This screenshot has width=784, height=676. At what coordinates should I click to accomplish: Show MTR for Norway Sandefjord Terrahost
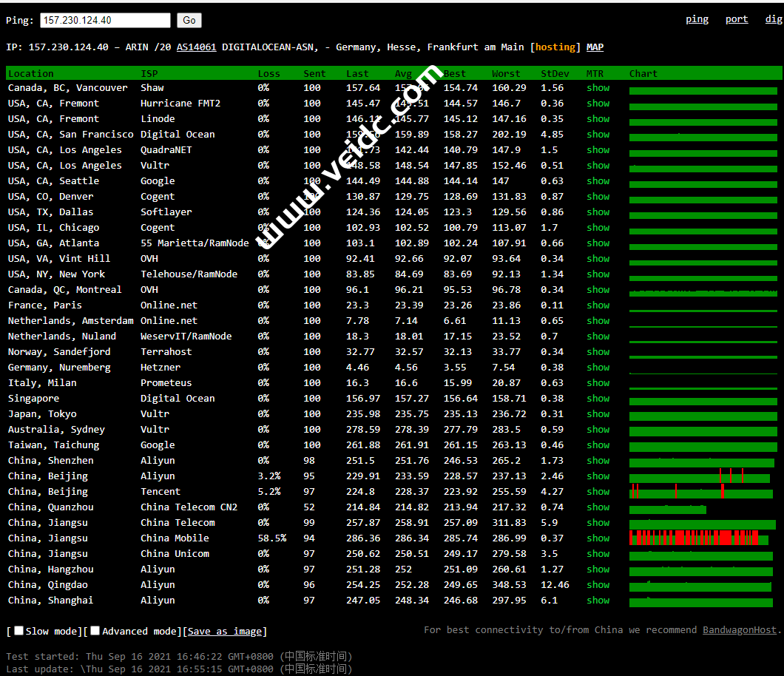point(598,351)
